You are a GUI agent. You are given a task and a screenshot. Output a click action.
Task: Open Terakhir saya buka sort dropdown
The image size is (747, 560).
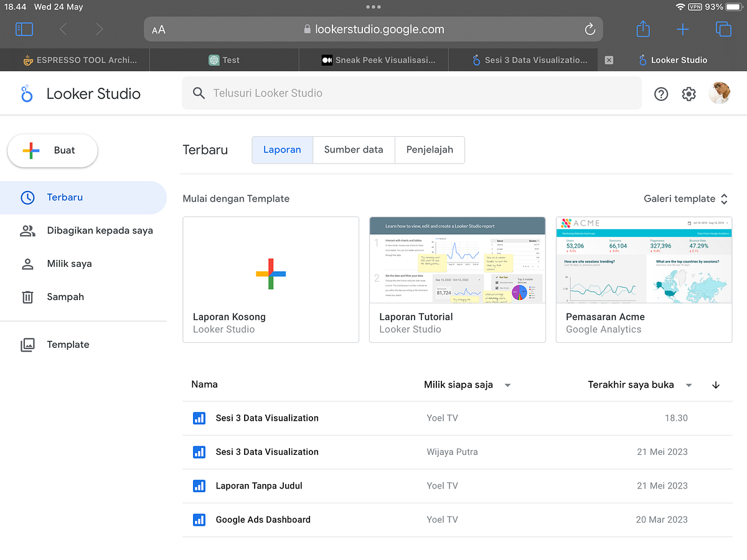pos(641,385)
